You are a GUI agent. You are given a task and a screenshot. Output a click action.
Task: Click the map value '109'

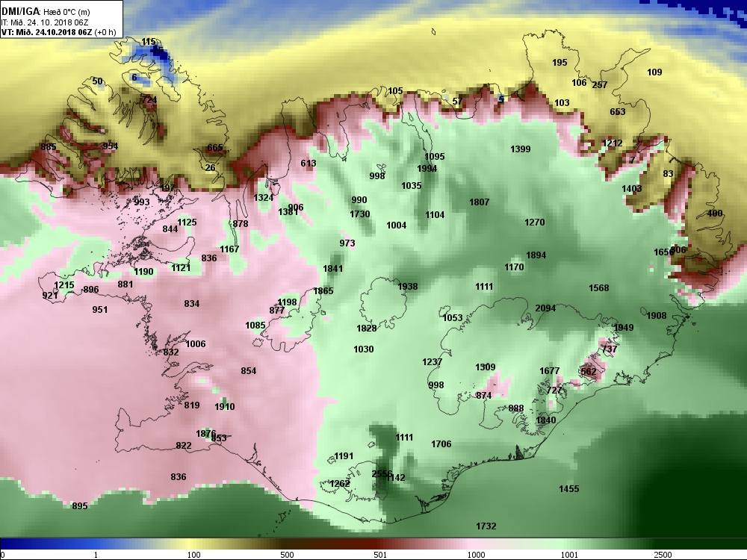coord(654,72)
